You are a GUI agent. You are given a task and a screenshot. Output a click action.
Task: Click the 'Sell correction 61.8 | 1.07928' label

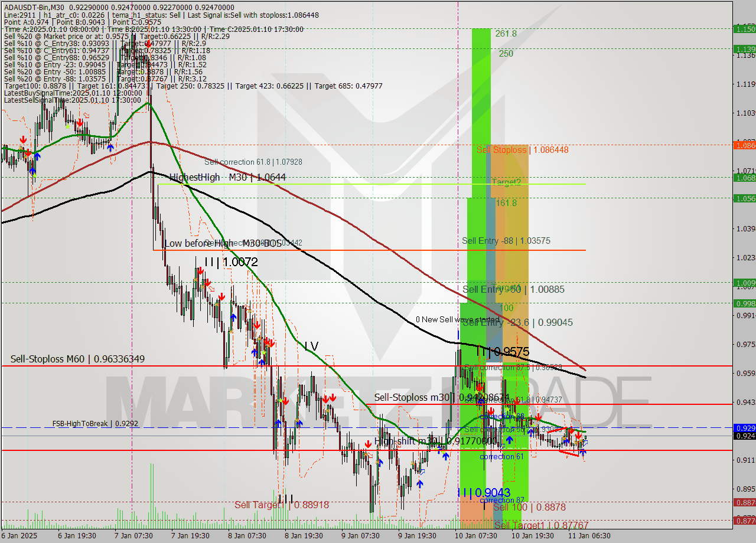253,162
